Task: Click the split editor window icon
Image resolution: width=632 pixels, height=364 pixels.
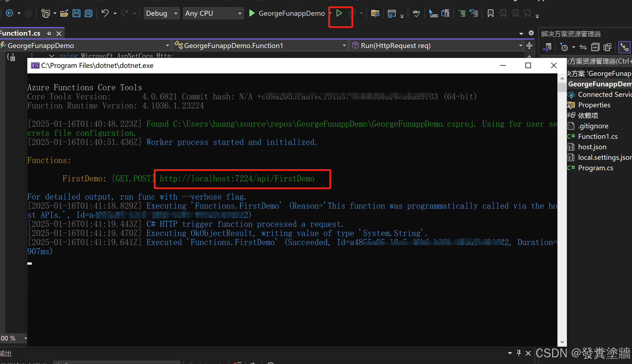Action: click(x=529, y=46)
